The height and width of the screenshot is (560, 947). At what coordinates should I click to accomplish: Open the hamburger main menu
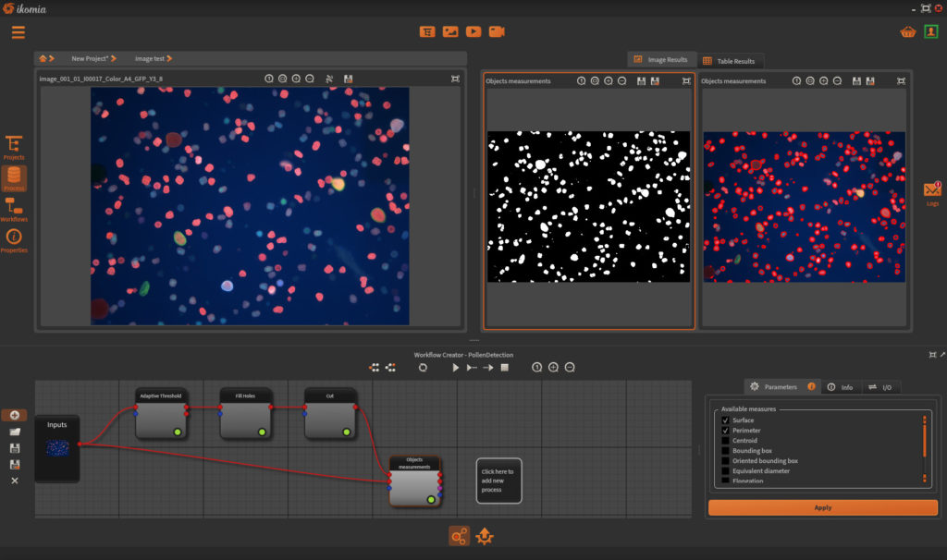click(18, 32)
